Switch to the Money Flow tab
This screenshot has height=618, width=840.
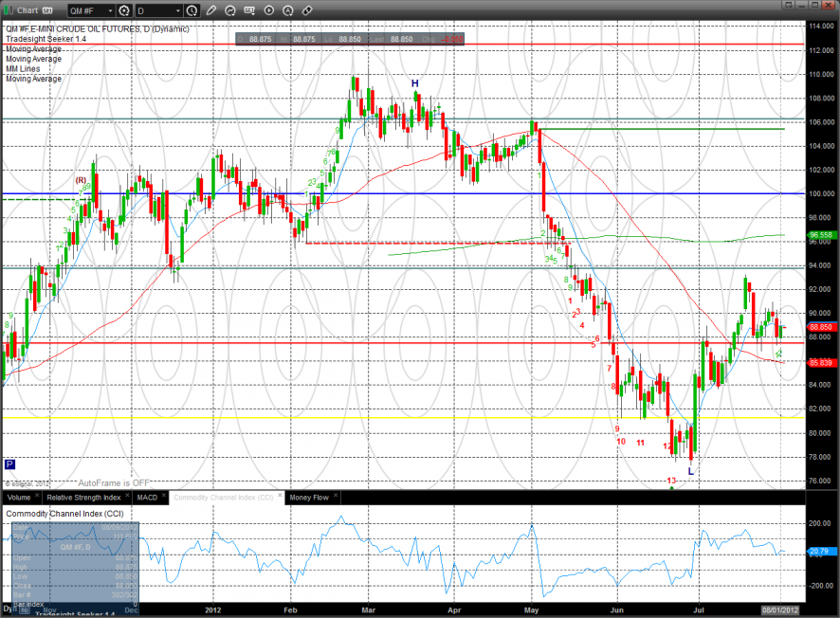308,497
